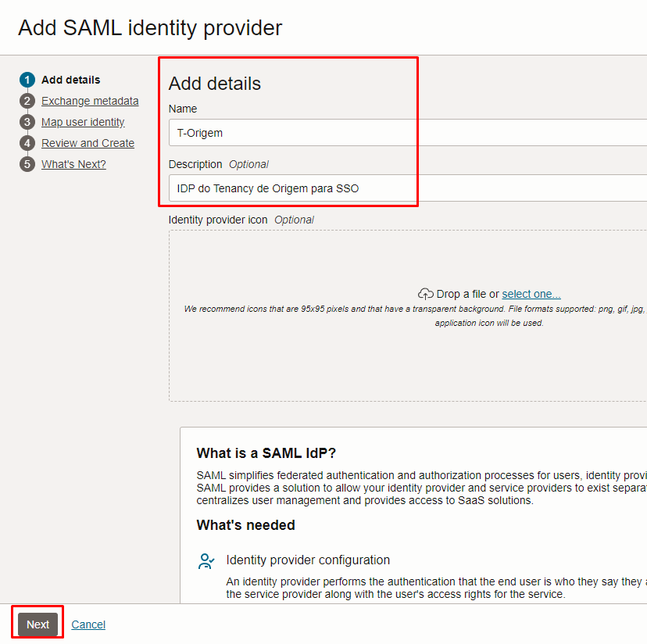
Task: Select the Add details step label
Action: pos(70,80)
